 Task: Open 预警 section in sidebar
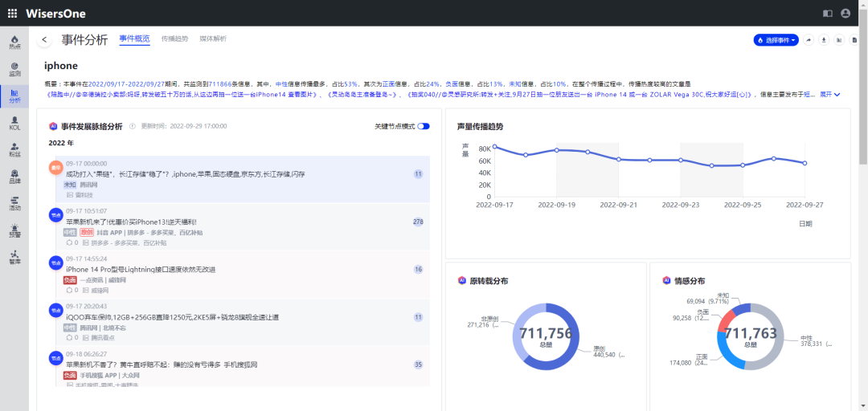coord(14,230)
